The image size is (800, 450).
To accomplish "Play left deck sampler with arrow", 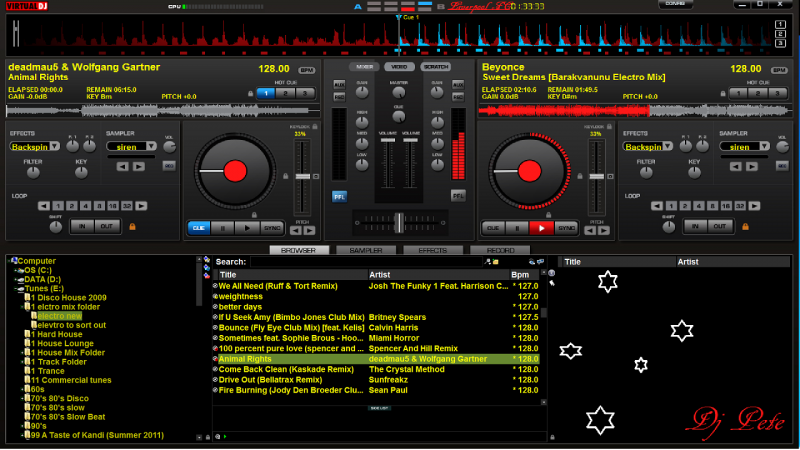I will click(139, 166).
